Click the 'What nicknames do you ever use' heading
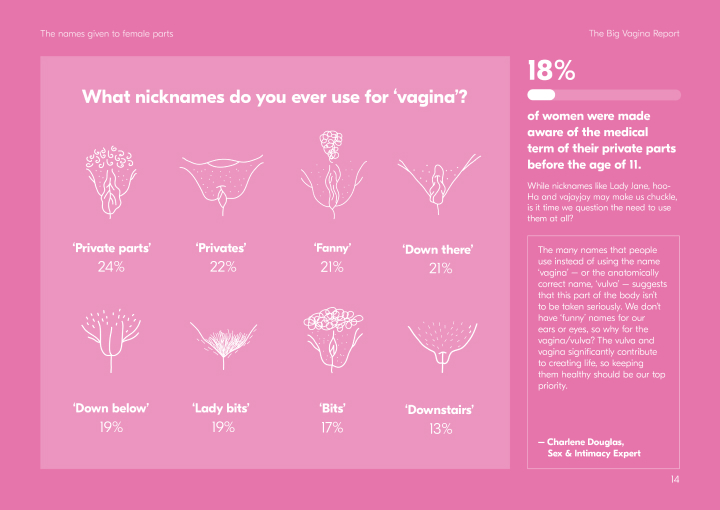The height and width of the screenshot is (510, 720). [x=275, y=97]
